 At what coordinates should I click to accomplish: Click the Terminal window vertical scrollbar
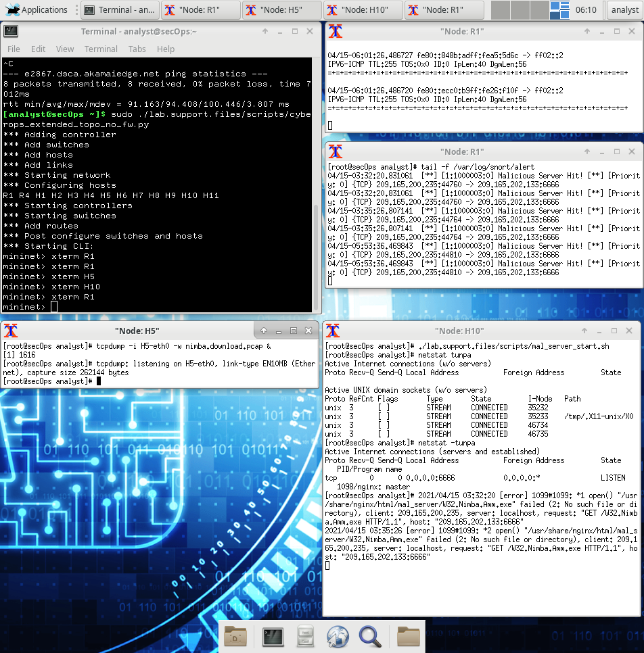click(x=316, y=184)
